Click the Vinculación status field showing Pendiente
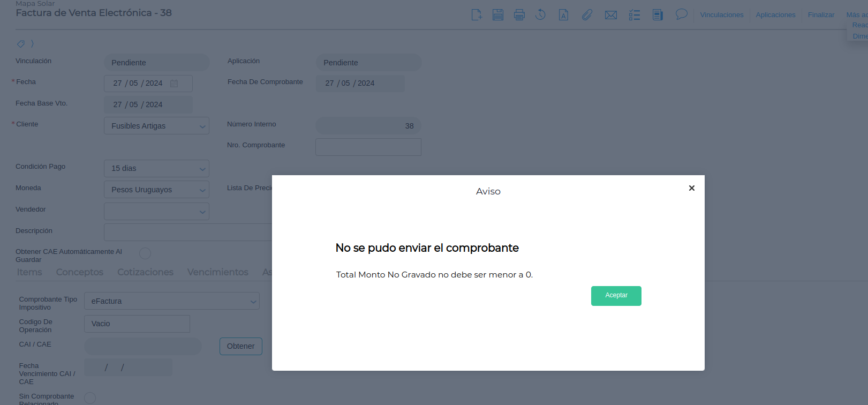This screenshot has height=405, width=868. point(157,63)
